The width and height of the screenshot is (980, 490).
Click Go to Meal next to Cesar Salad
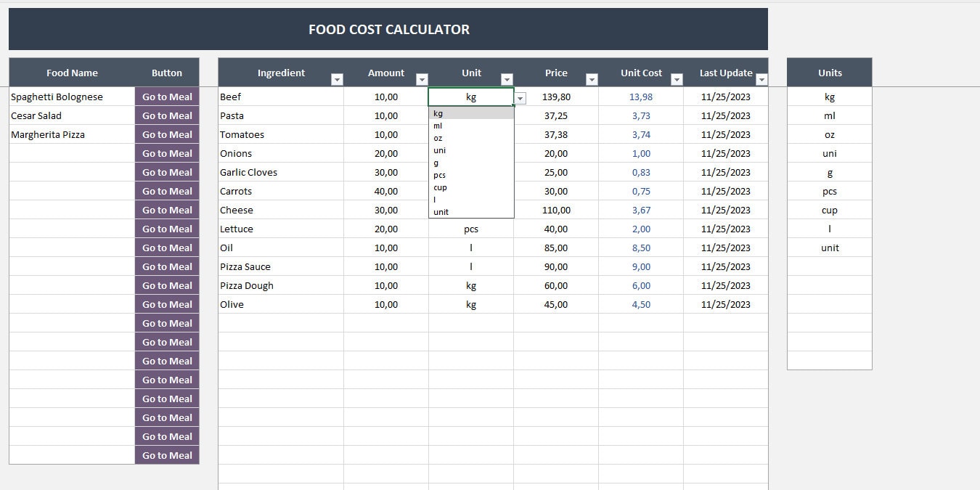click(x=166, y=115)
